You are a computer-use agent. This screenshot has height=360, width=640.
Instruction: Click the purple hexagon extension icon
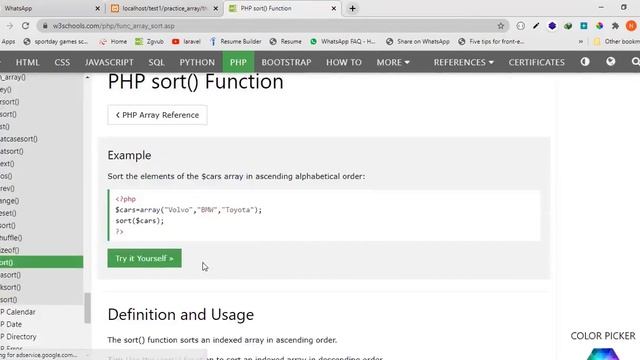552,26
